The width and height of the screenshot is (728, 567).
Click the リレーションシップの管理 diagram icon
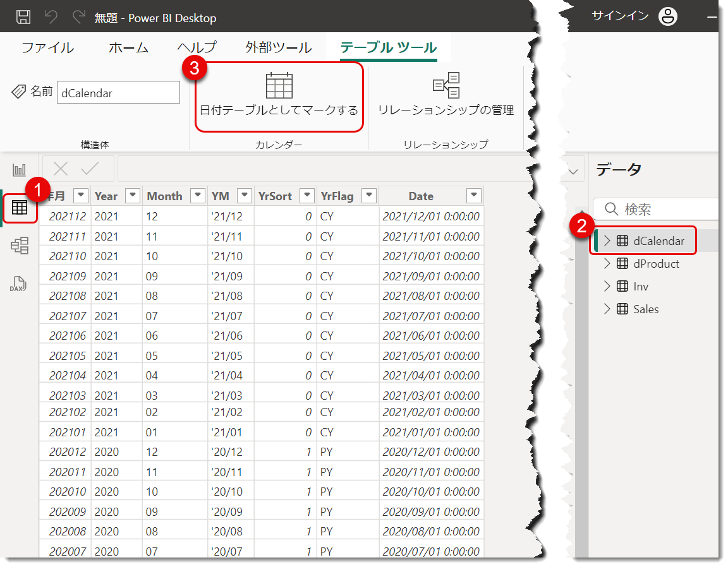446,85
